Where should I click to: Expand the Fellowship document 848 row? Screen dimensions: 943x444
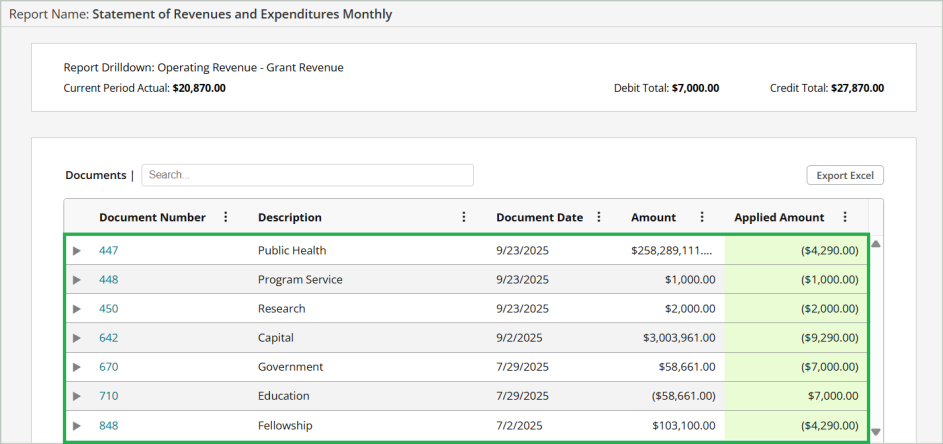click(x=77, y=425)
